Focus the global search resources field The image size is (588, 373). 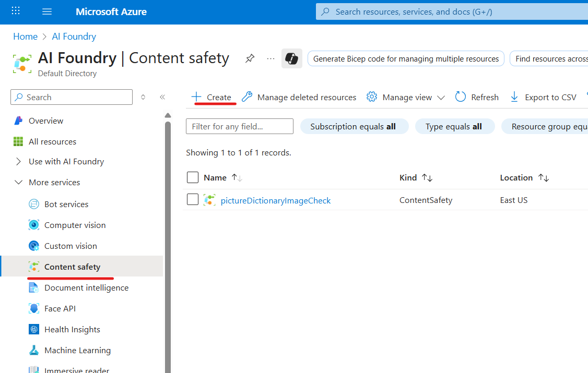[x=452, y=11]
